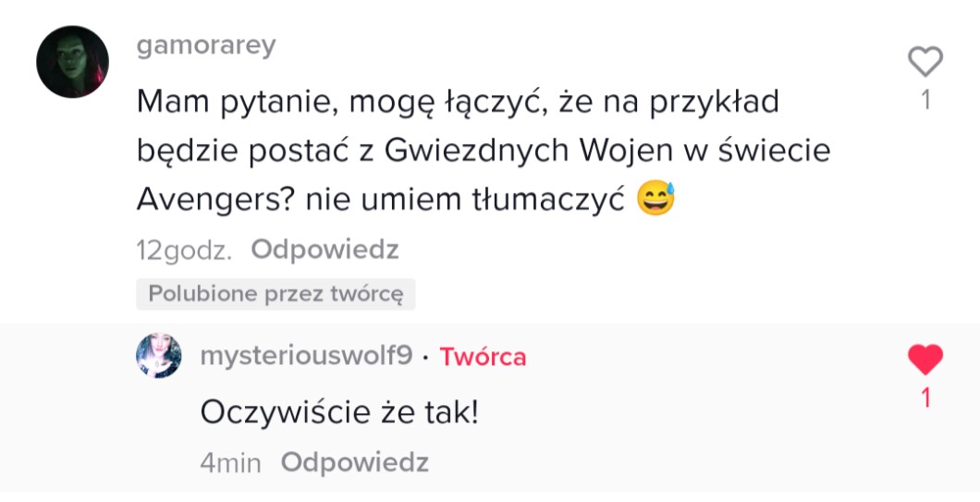980x502 pixels.
Task: Click the gray like count under the heart
Action: 925,100
